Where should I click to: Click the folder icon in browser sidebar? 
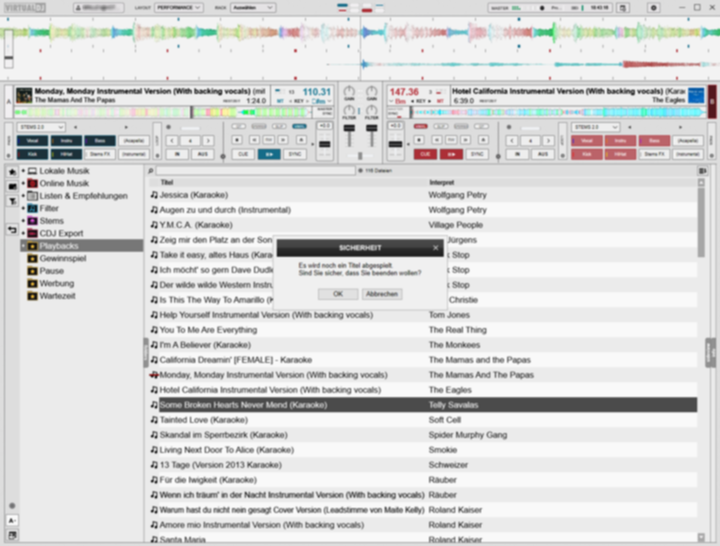pyautogui.click(x=12, y=186)
